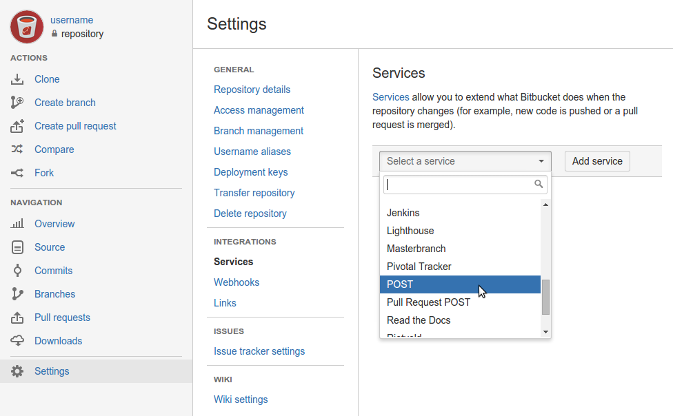The height and width of the screenshot is (416, 673).
Task: Open Deployment keys settings
Action: tap(251, 172)
